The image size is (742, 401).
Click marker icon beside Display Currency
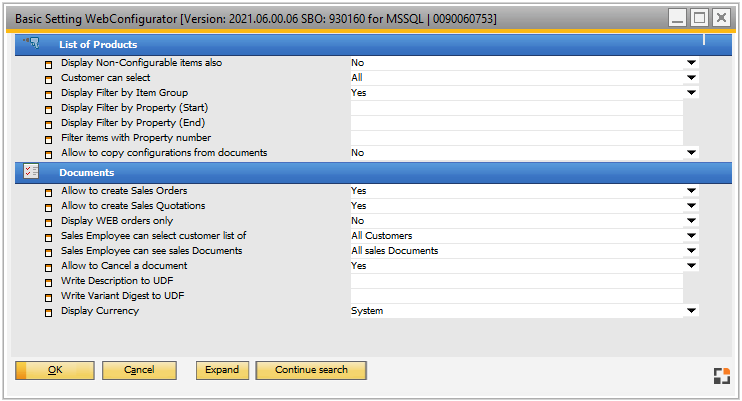pos(48,312)
